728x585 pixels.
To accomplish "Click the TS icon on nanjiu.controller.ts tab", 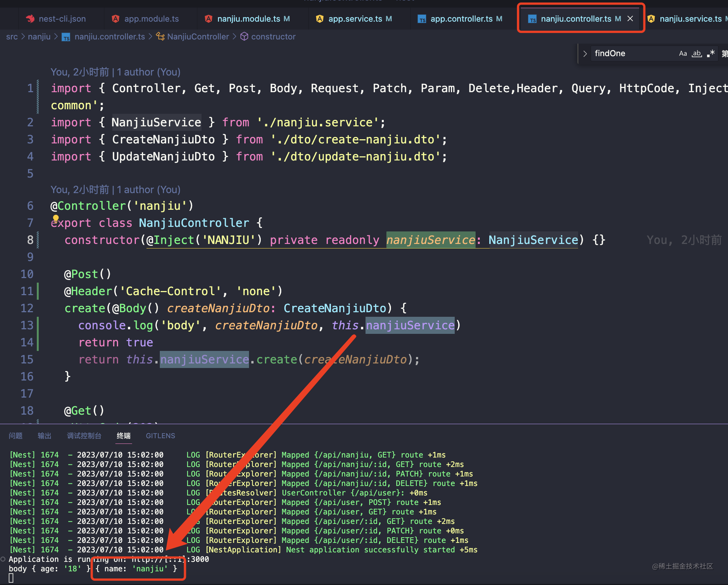I will (x=532, y=19).
